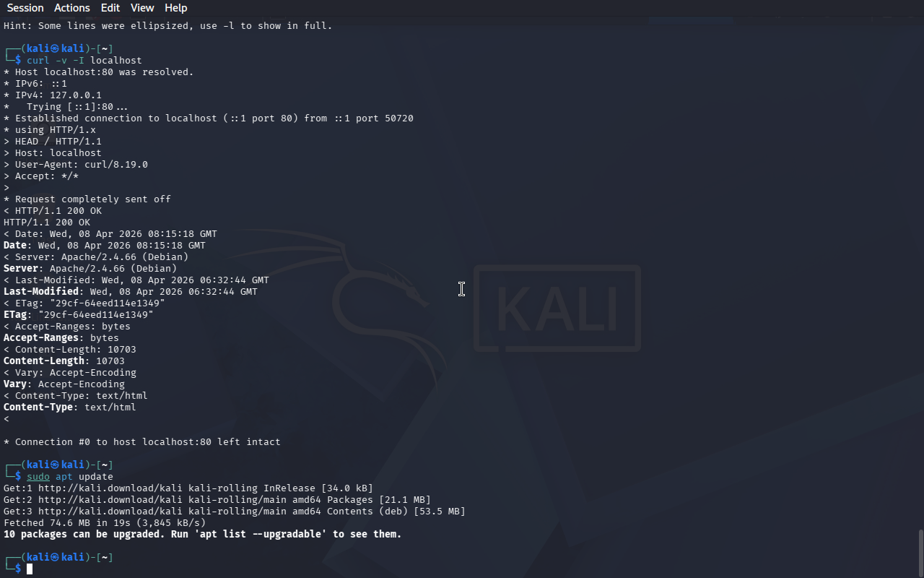The width and height of the screenshot is (924, 578).
Task: Open the Edit menu
Action: [x=110, y=8]
